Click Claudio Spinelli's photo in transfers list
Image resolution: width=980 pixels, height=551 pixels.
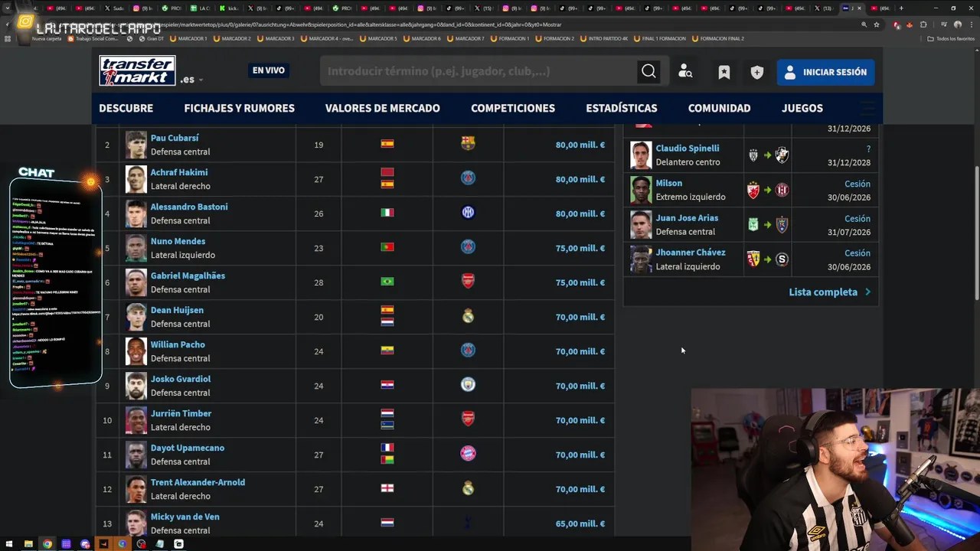[x=641, y=155]
